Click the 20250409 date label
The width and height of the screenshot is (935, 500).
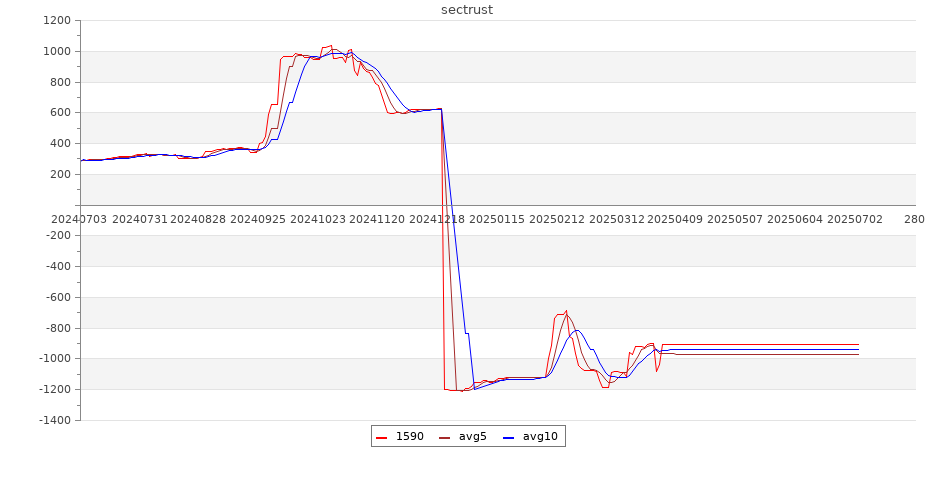click(676, 219)
